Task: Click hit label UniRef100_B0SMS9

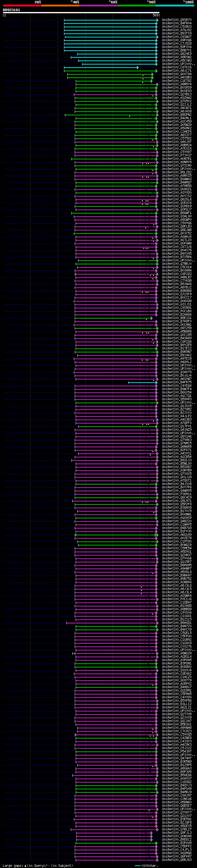Action: (177, 88)
